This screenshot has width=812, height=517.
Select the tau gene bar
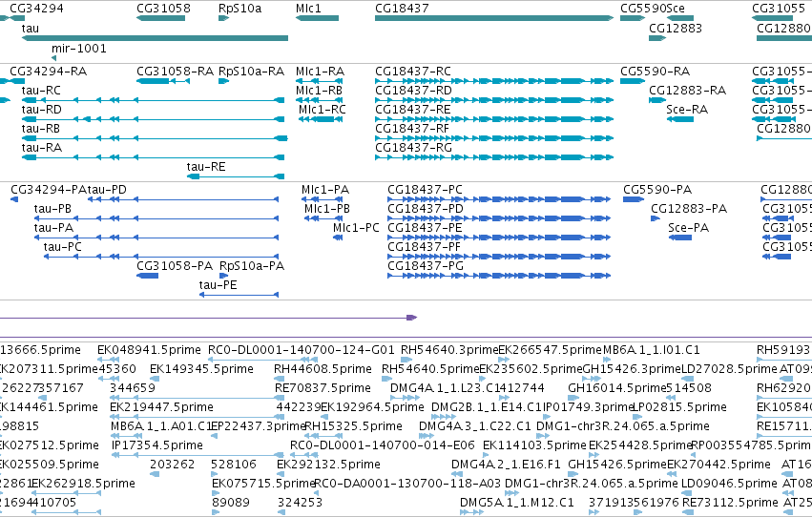point(155,38)
